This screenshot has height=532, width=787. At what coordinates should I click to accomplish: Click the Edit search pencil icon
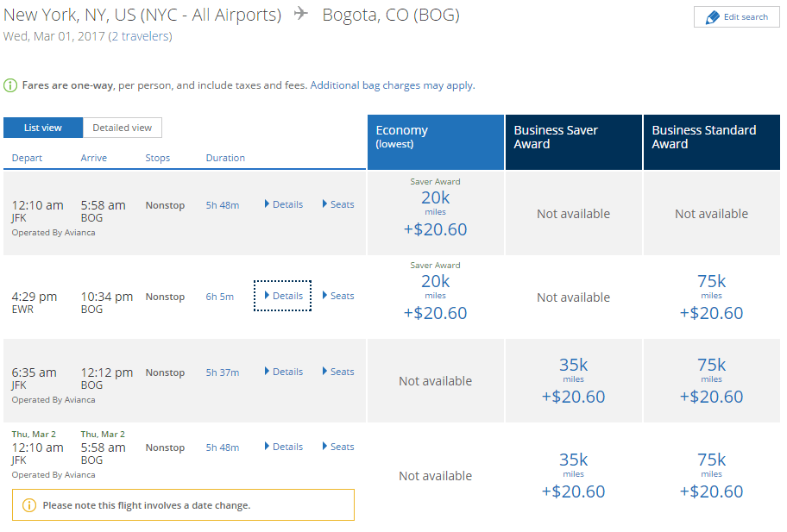(x=712, y=17)
